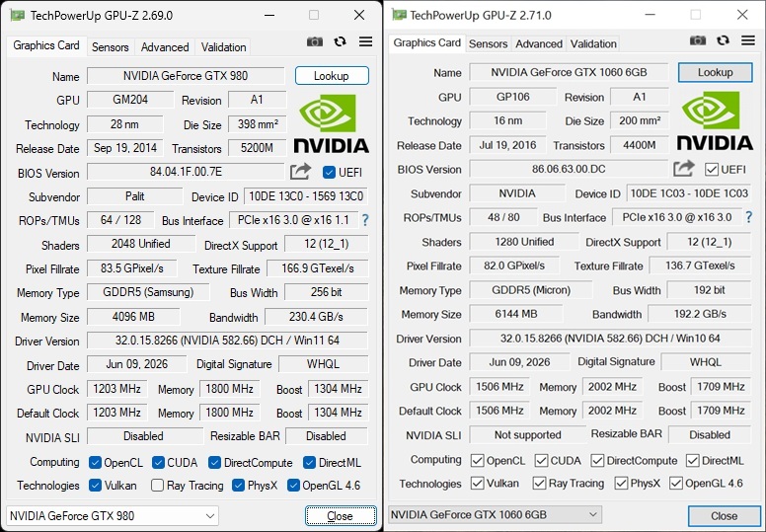Image resolution: width=766 pixels, height=532 pixels.
Task: Open the NVIDIA GeForce GTX 1060 6GB selector dropdown
Action: click(x=495, y=514)
